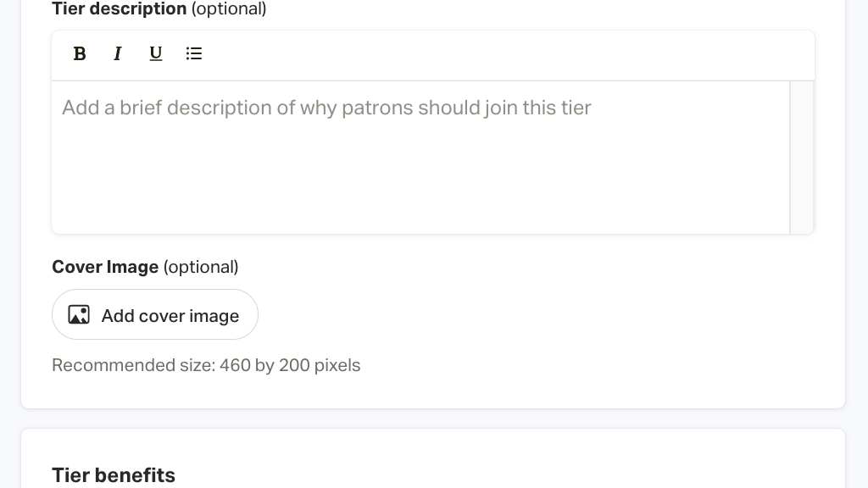Click the Cover Image label

[105, 267]
